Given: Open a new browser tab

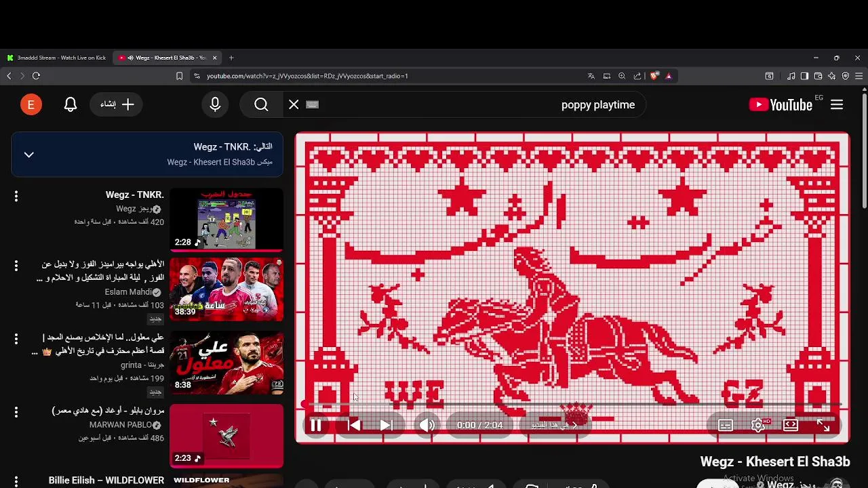Looking at the screenshot, I should coord(231,58).
